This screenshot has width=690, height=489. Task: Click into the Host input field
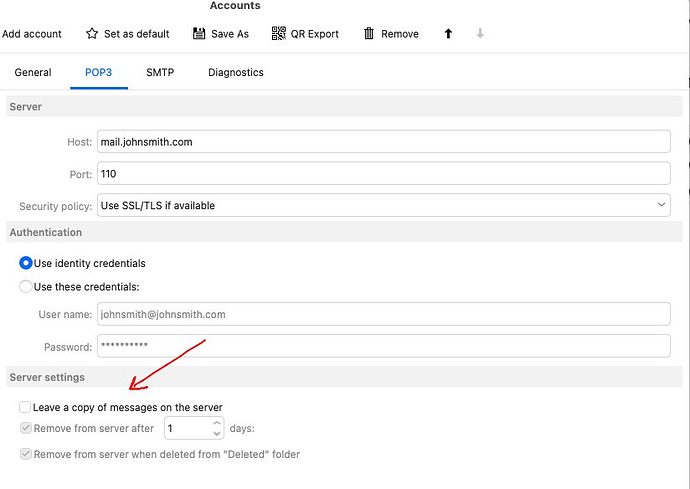(383, 142)
